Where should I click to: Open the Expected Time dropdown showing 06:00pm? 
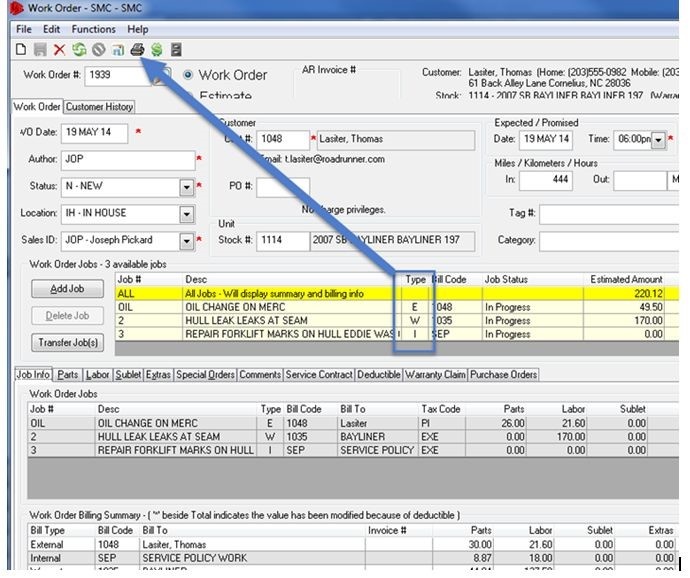click(x=658, y=140)
